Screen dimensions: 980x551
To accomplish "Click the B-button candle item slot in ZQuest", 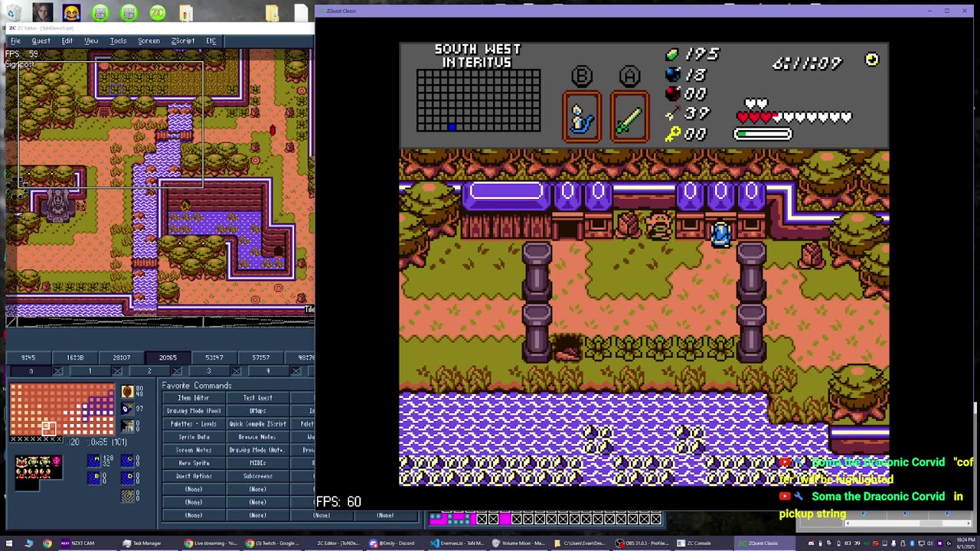I will pyautogui.click(x=582, y=117).
